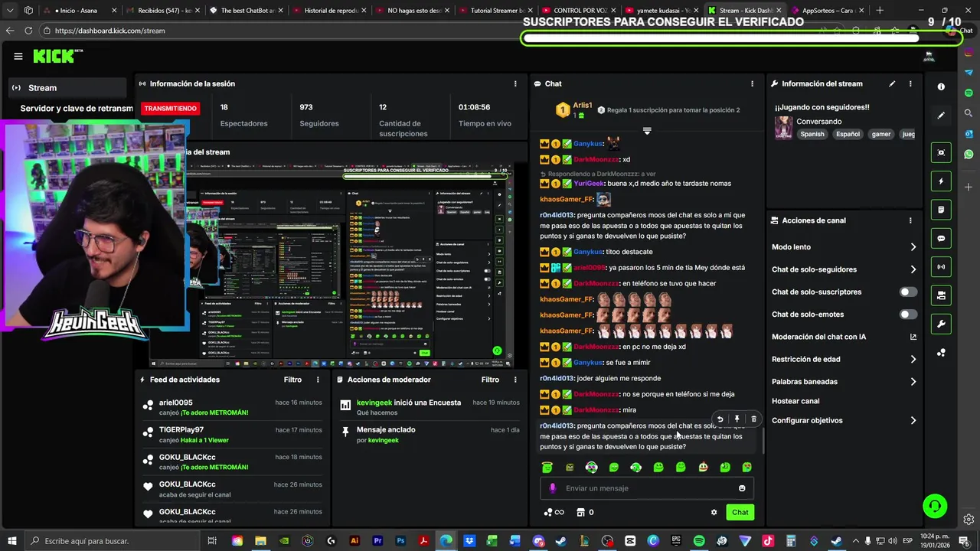Click green Chat send button

tap(740, 512)
